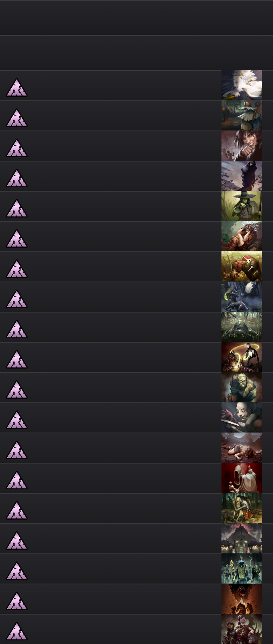Open the three ghoulish figures thumbnail
This screenshot has height=644, width=273.
point(242,569)
